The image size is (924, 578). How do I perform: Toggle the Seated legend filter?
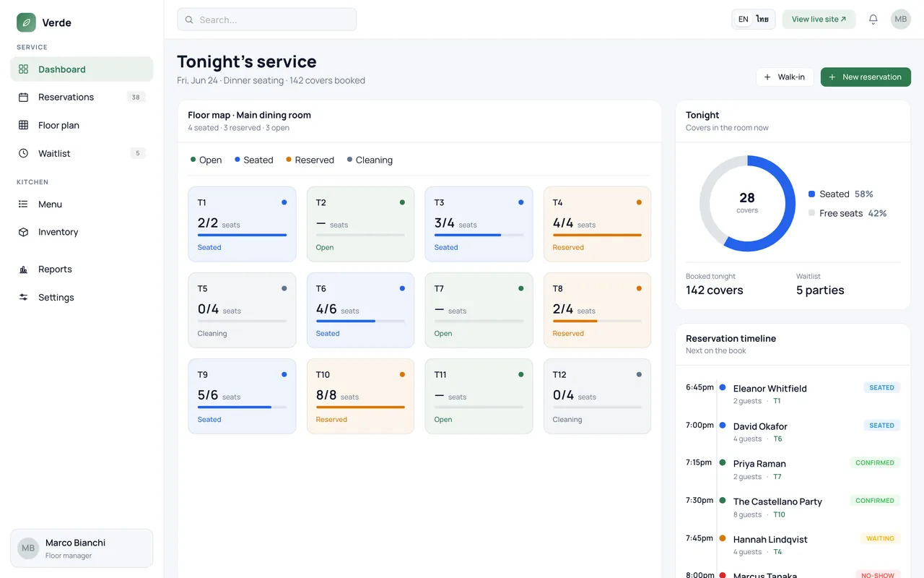(x=253, y=160)
